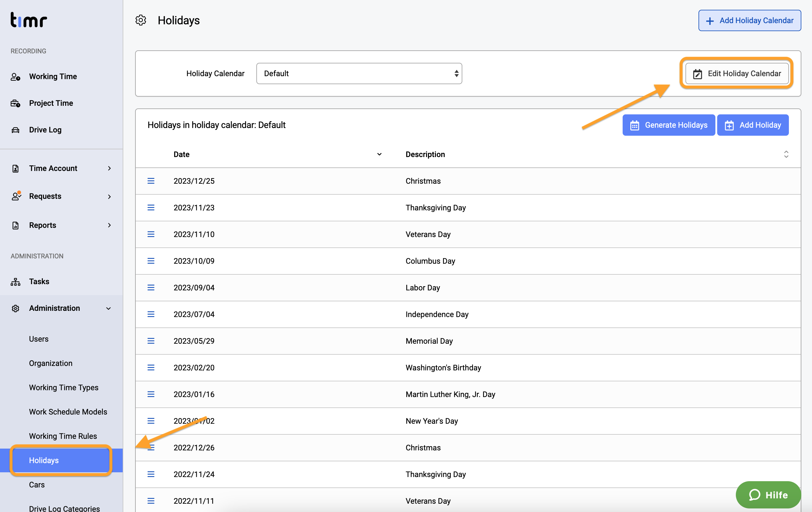The width and height of the screenshot is (812, 512).
Task: Open row menu for 2023/11/23 Thanksgiving Day
Action: click(x=151, y=208)
